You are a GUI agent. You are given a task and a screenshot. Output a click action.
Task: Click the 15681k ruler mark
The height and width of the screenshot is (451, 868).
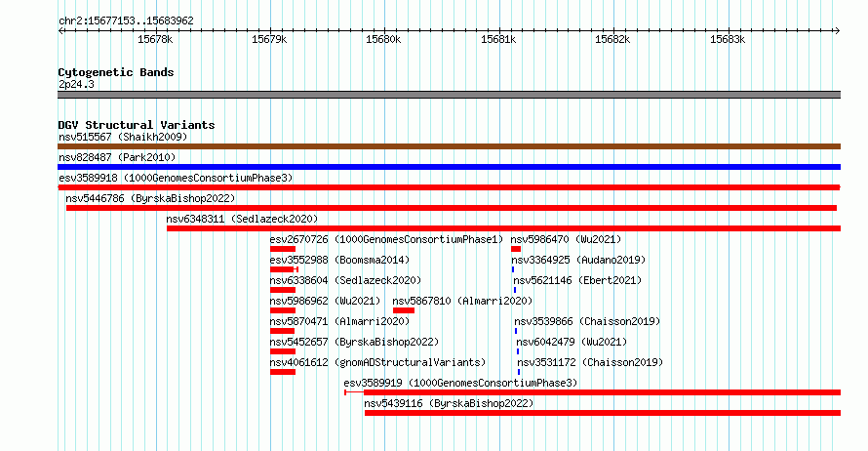point(498,39)
